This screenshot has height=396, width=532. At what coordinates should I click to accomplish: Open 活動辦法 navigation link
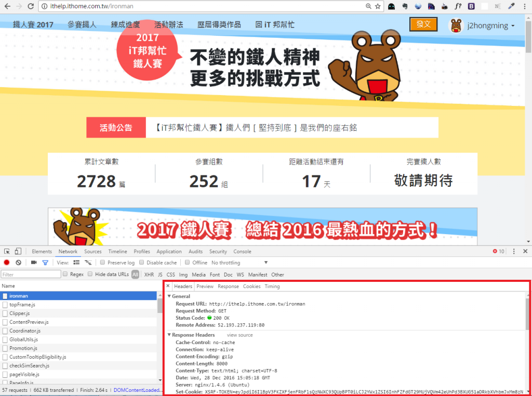(x=169, y=24)
